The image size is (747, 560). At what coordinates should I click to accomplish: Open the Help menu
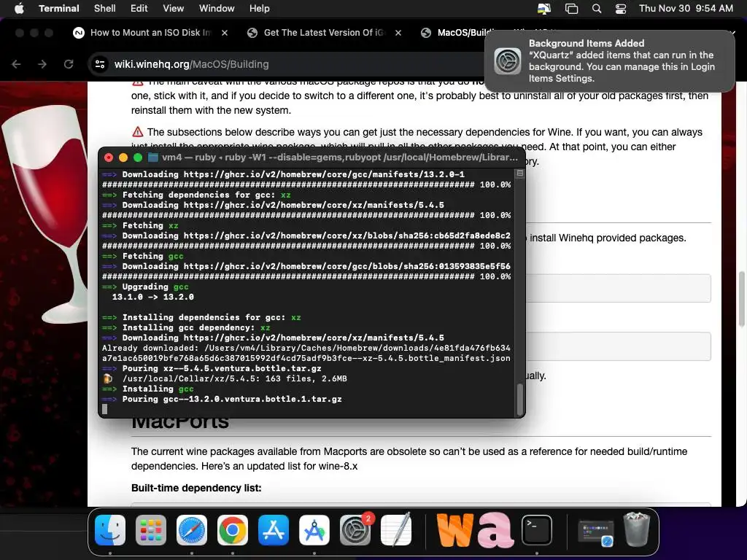click(x=259, y=8)
